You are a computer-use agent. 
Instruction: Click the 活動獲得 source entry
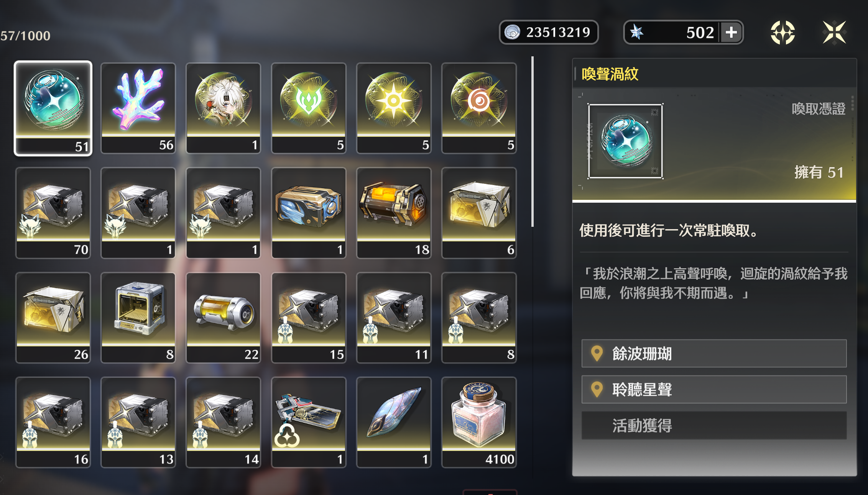click(714, 425)
